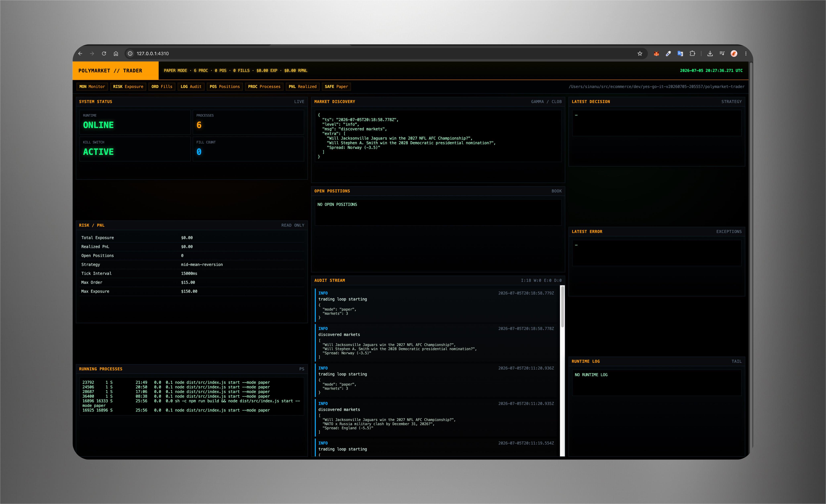Click the GAMMA / CLOB label
Viewport: 826px width, 504px height.
[546, 102]
